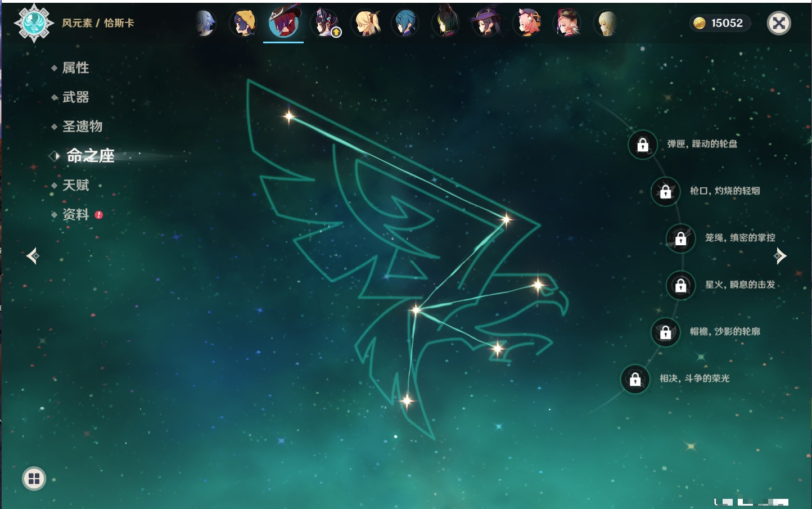Screen dimensions: 812x509
Task: Open the constellation label 笼绳, 缜密的掌控
Action: point(740,238)
